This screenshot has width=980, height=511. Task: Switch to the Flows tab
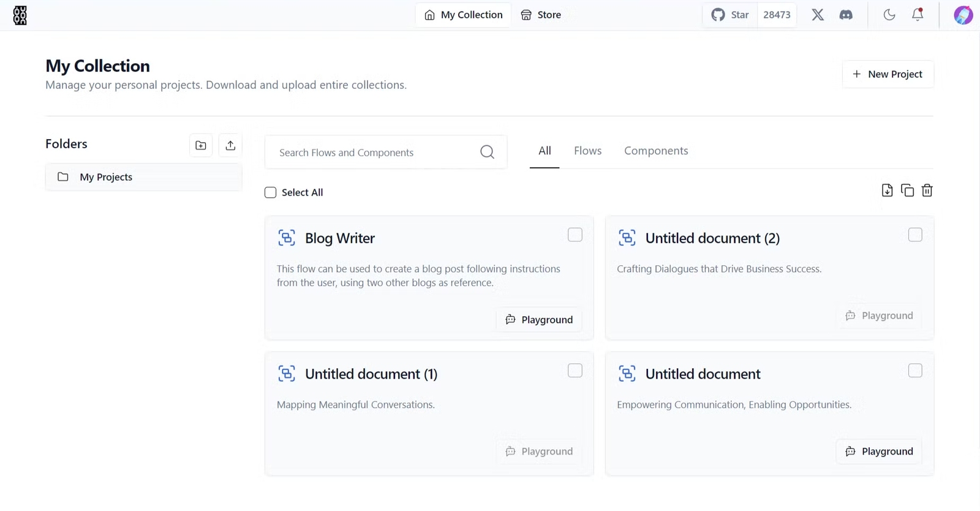[587, 151]
